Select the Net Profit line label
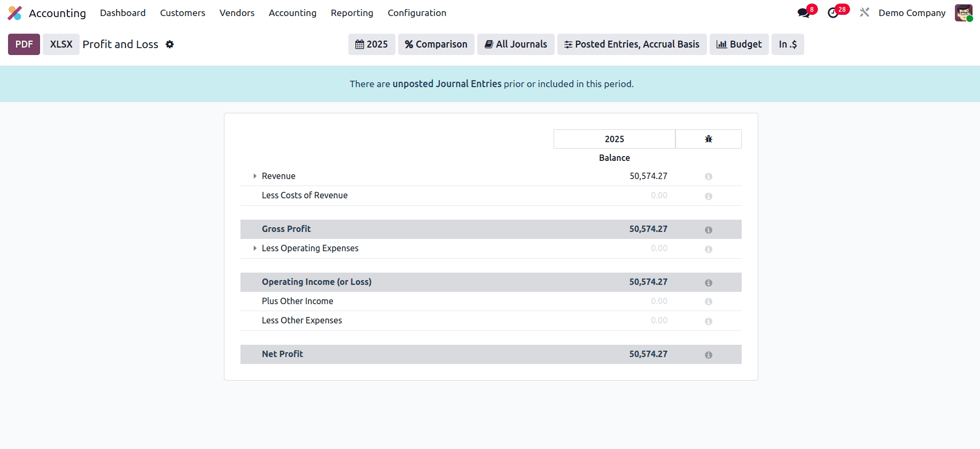The width and height of the screenshot is (980, 449). click(x=282, y=354)
